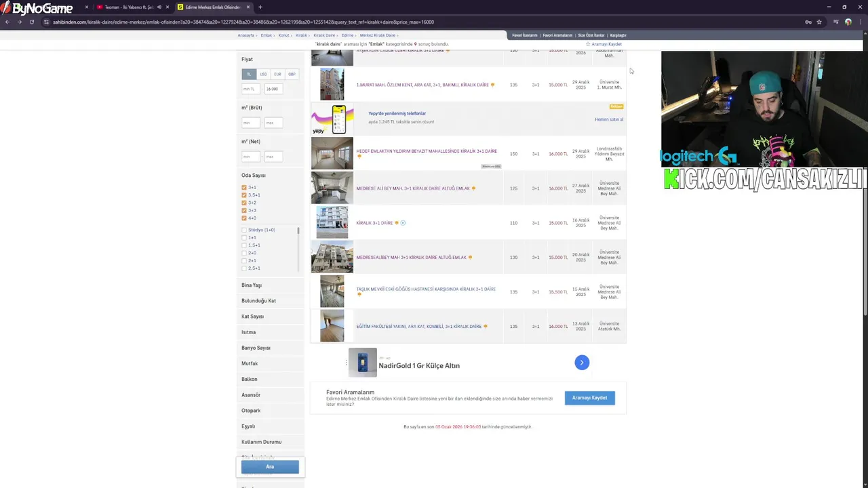Click the star icon next to Aramayı Kaydet
Viewport: 868px width, 488px height.
tap(588, 44)
